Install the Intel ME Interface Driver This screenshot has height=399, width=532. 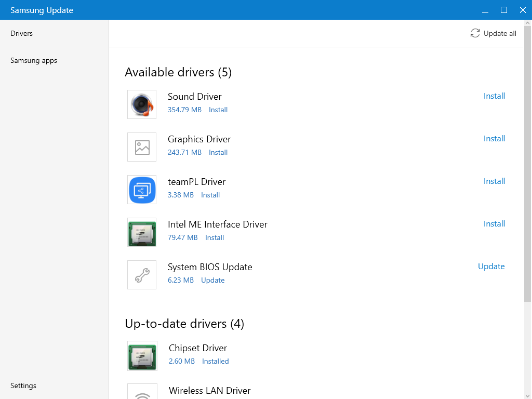[x=494, y=224]
